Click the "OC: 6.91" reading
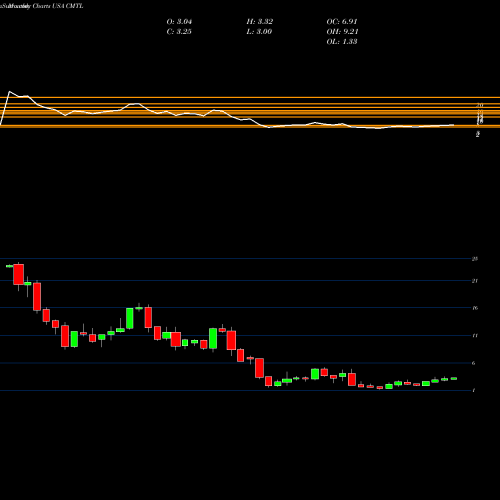 342,22
